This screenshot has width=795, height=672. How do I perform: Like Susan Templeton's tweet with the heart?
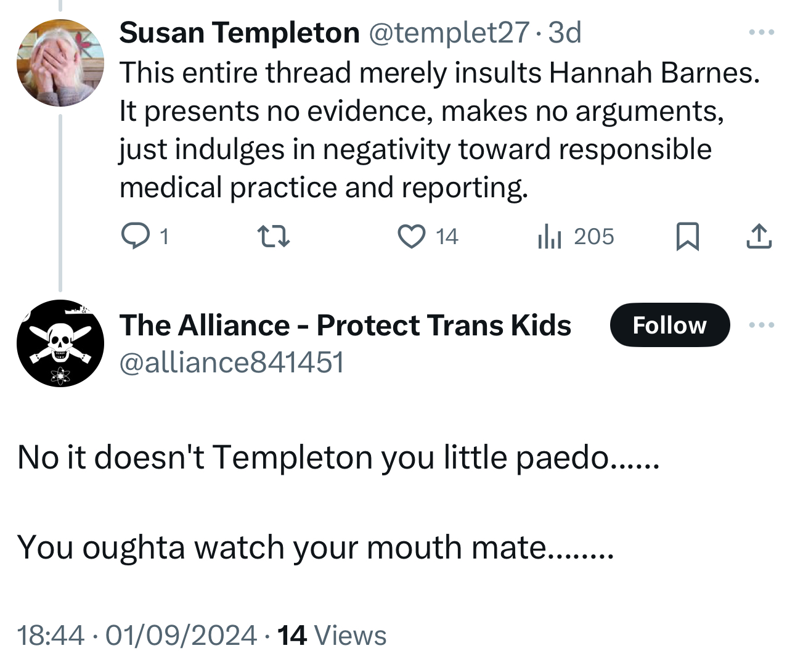[x=411, y=236]
